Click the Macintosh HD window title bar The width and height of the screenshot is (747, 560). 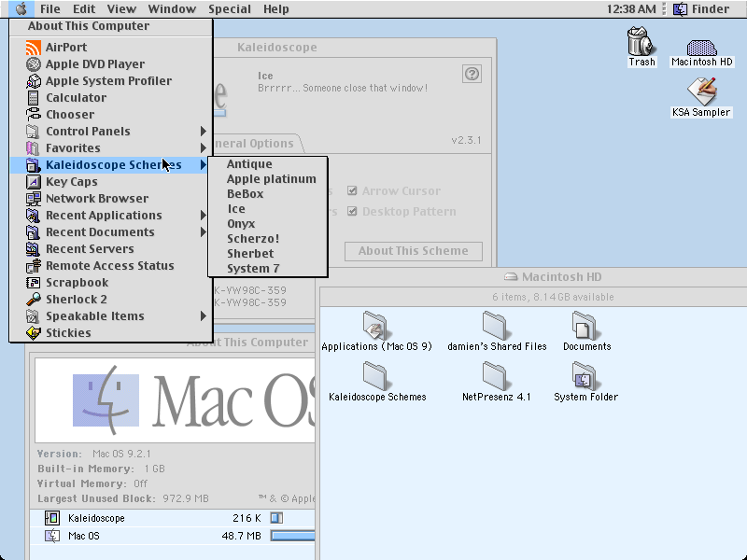tap(532, 276)
